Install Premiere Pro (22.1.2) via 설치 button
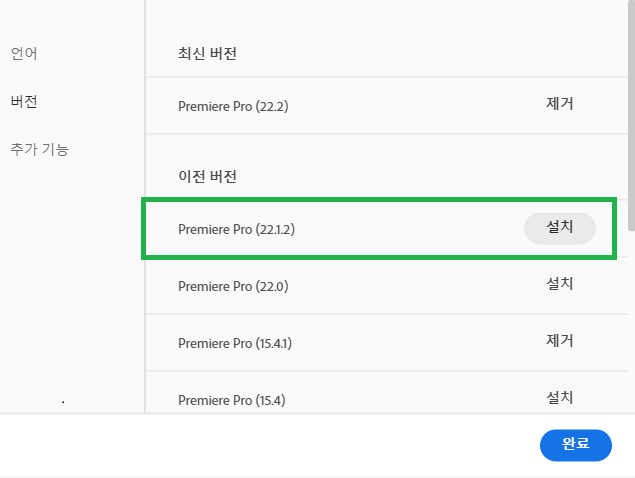635x478 pixels. pos(560,228)
